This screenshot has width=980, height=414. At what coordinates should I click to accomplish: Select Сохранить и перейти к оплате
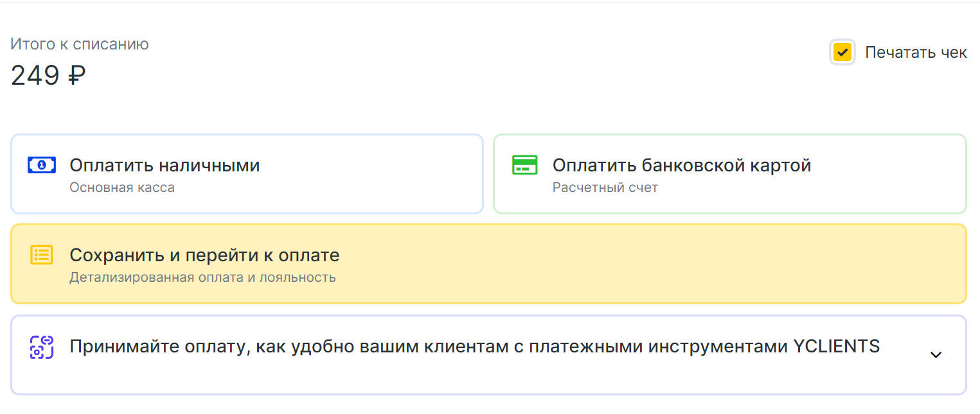[488, 264]
